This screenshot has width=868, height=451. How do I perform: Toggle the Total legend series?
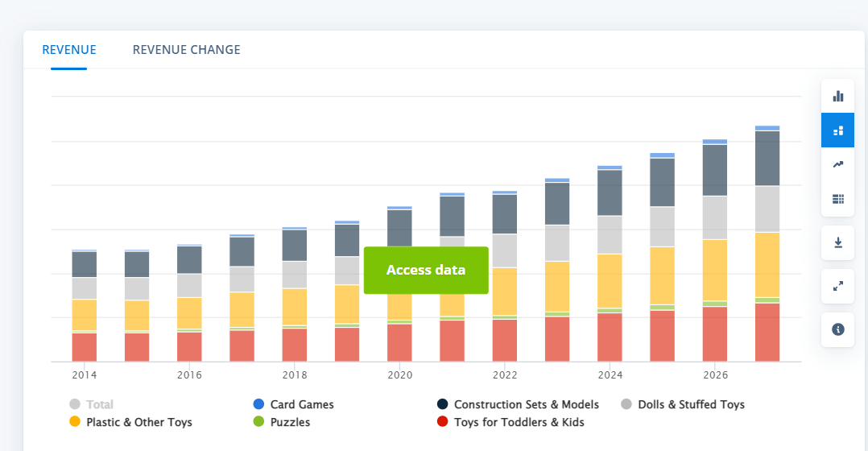coord(91,404)
